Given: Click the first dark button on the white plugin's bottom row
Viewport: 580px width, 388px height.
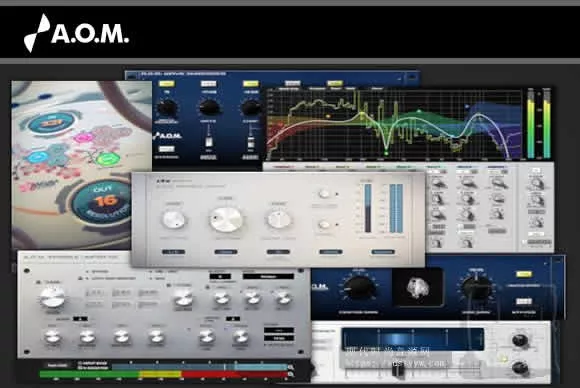Looking at the screenshot, I should click(173, 252).
